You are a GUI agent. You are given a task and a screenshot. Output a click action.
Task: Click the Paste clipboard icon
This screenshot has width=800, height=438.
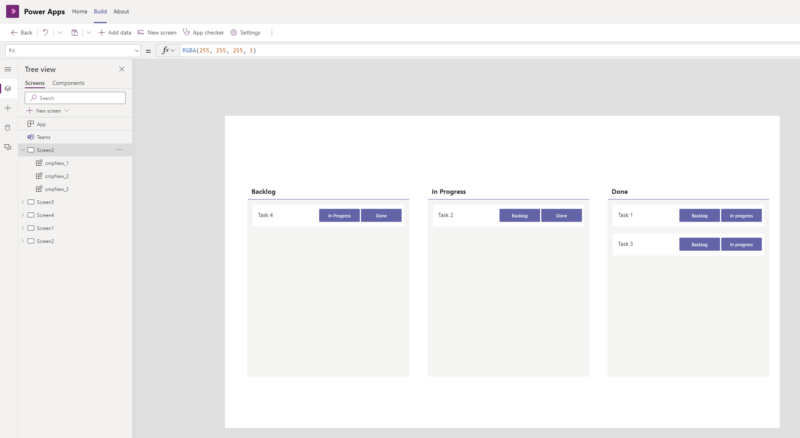coord(74,32)
